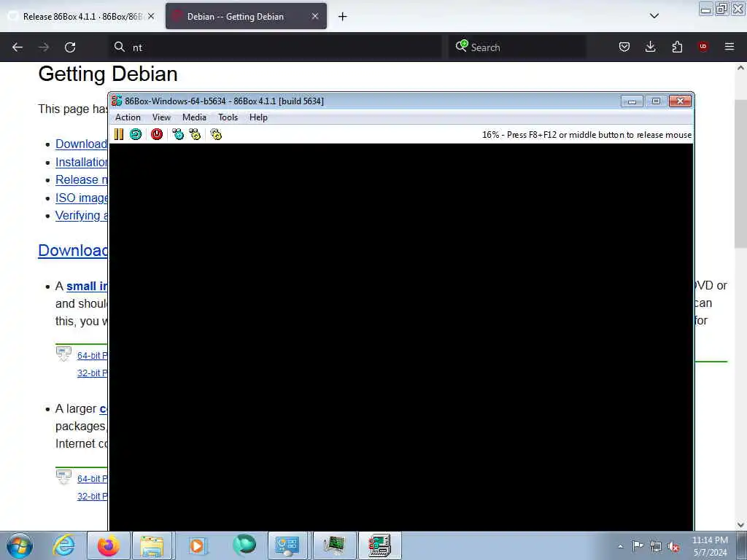The image size is (747, 560).
Task: Click the Control Panel taskbar icon
Action: pos(287,545)
